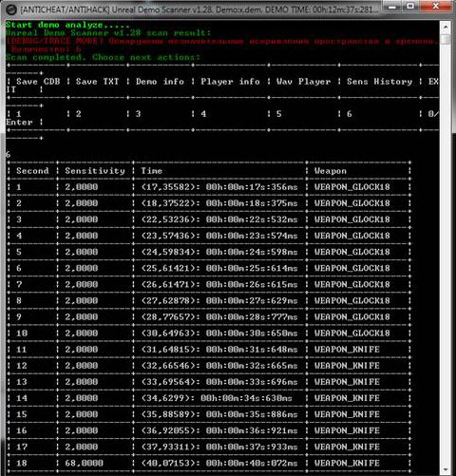Close the Unreal Demo Scanner window
Image resolution: width=456 pixels, height=476 pixels.
tap(436, 7)
